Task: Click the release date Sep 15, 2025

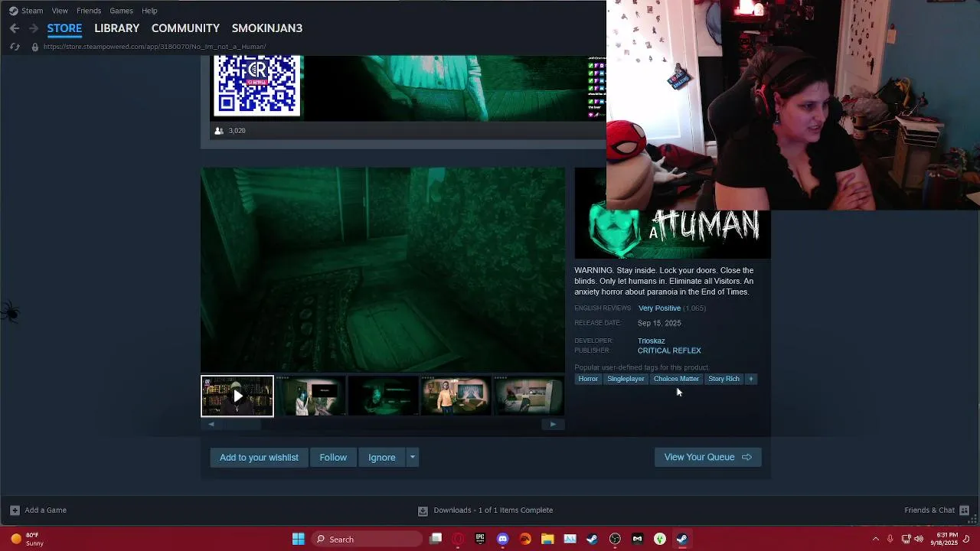Action: pos(659,323)
